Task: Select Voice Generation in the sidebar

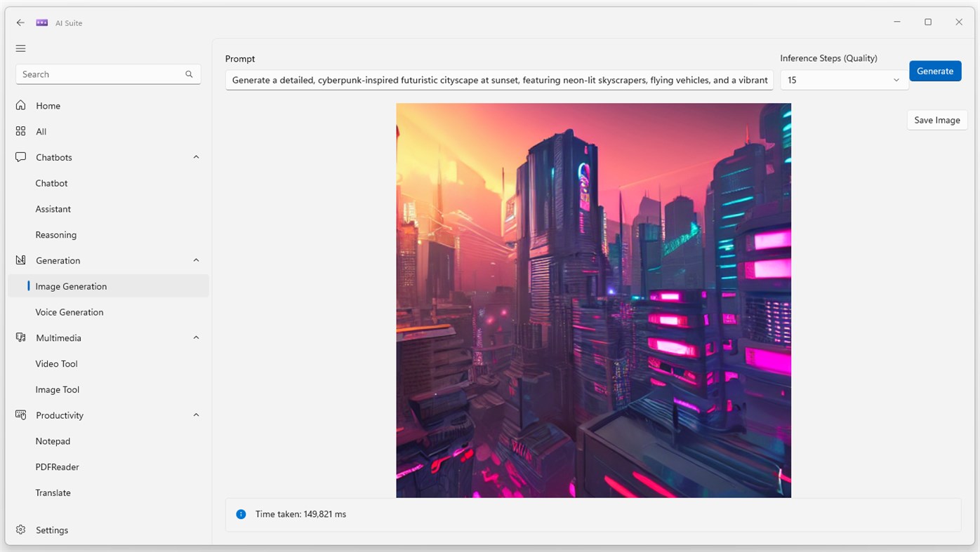Action: tap(69, 311)
